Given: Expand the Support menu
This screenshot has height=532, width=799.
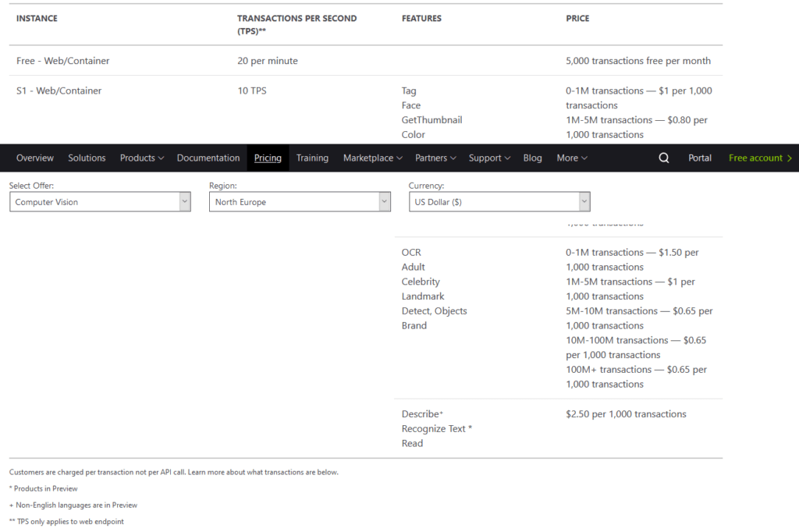Looking at the screenshot, I should 489,158.
